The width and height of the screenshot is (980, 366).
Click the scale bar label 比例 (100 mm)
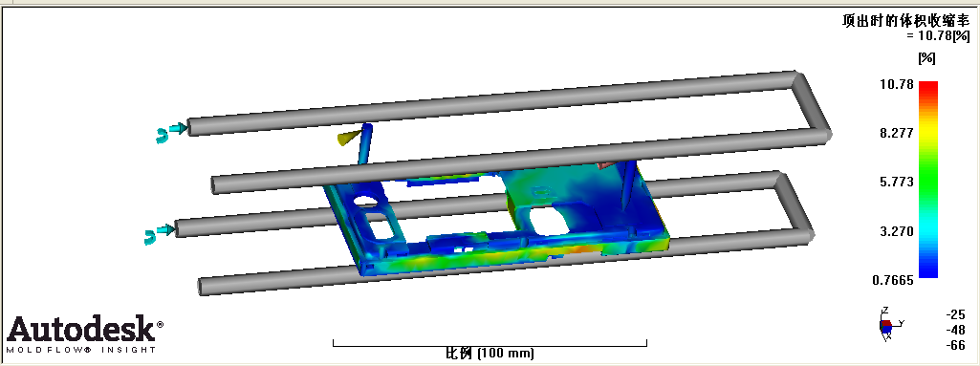(x=490, y=354)
